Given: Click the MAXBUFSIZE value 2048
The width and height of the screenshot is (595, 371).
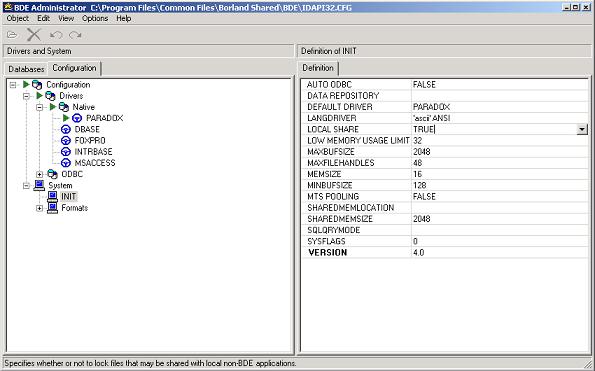Looking at the screenshot, I should click(x=422, y=152).
